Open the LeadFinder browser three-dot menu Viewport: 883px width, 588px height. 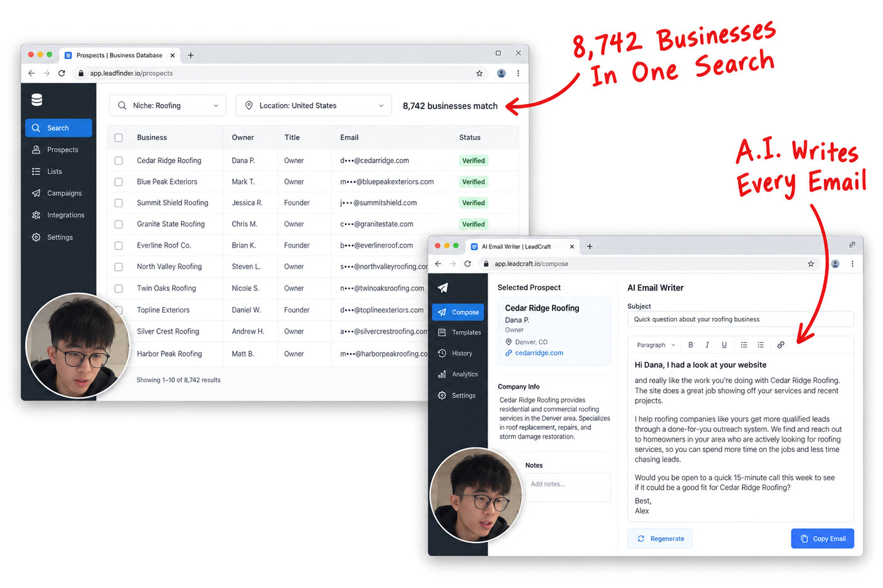coord(518,73)
